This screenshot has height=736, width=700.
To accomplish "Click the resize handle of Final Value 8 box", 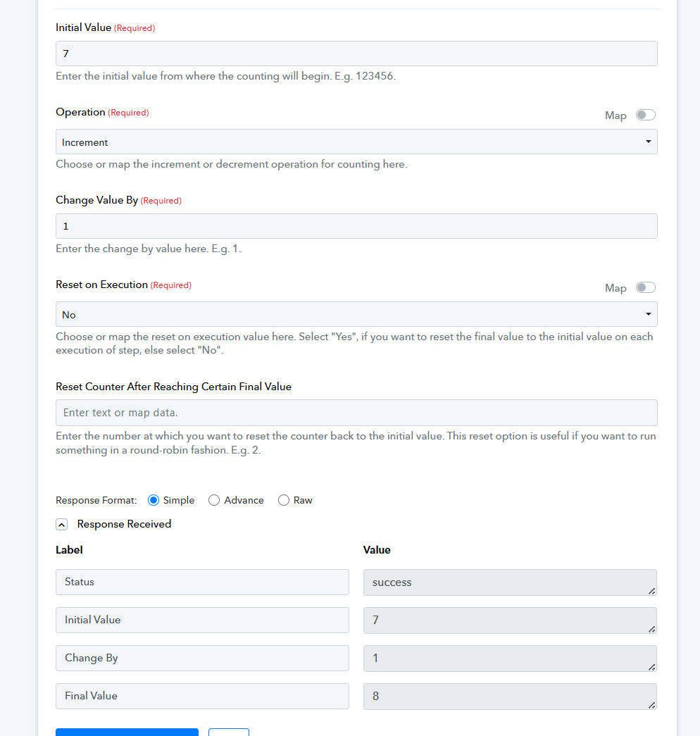I will 651,705.
